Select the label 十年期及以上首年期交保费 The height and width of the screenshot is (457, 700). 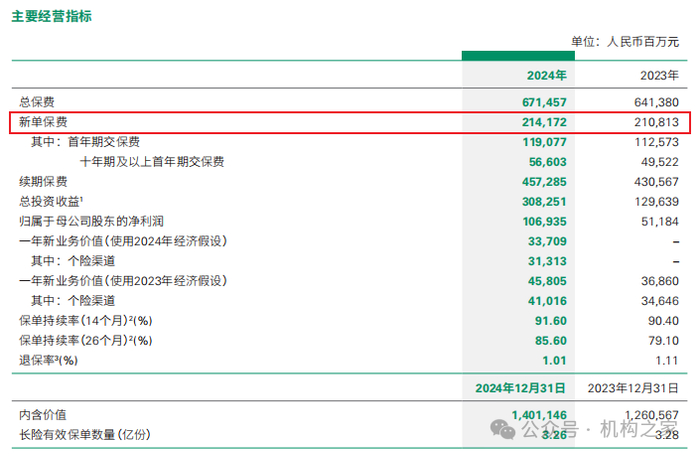(x=152, y=162)
